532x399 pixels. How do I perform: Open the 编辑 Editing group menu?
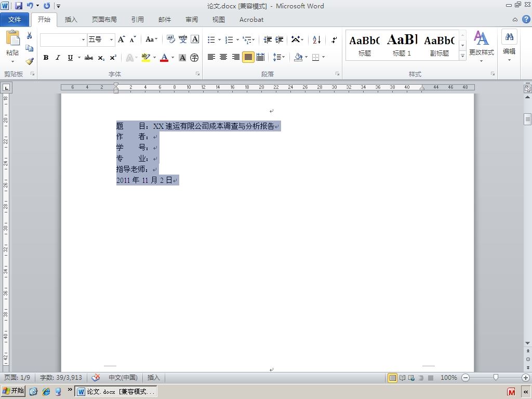[x=509, y=46]
